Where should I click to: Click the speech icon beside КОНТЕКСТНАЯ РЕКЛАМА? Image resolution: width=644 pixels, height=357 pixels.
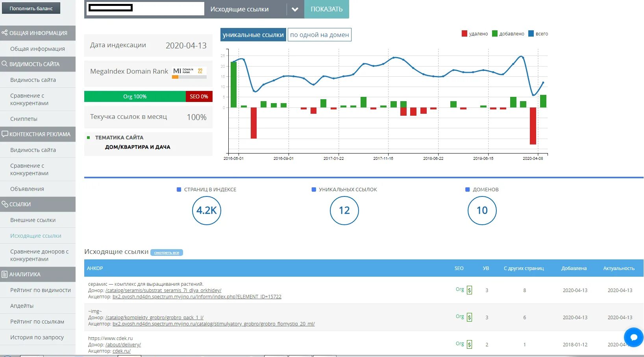5,134
